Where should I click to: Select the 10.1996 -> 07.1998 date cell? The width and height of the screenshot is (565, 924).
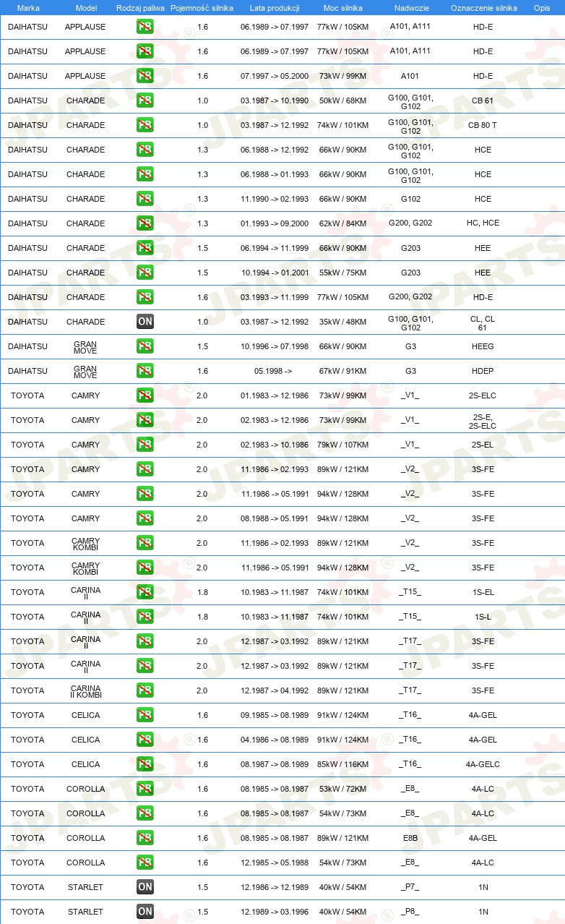click(275, 346)
